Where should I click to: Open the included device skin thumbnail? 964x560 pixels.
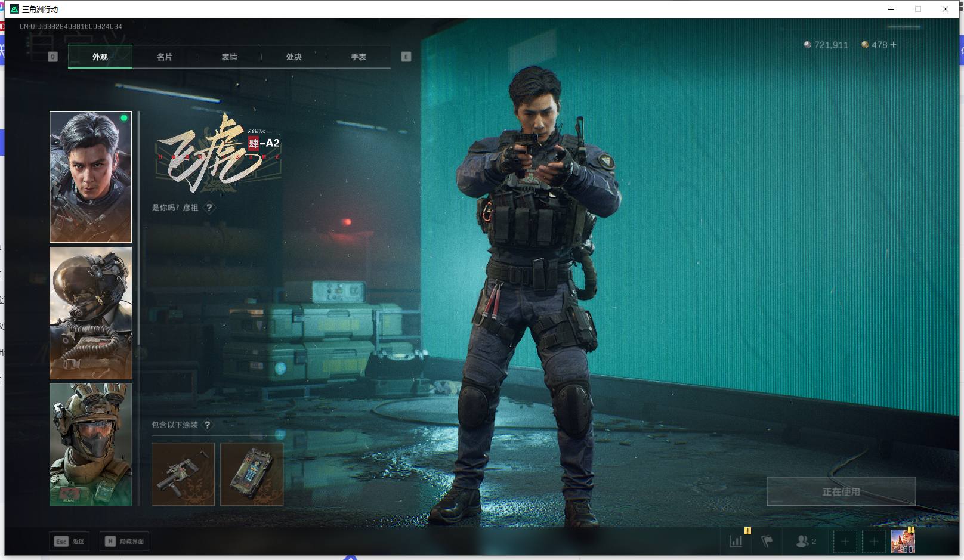(x=252, y=474)
